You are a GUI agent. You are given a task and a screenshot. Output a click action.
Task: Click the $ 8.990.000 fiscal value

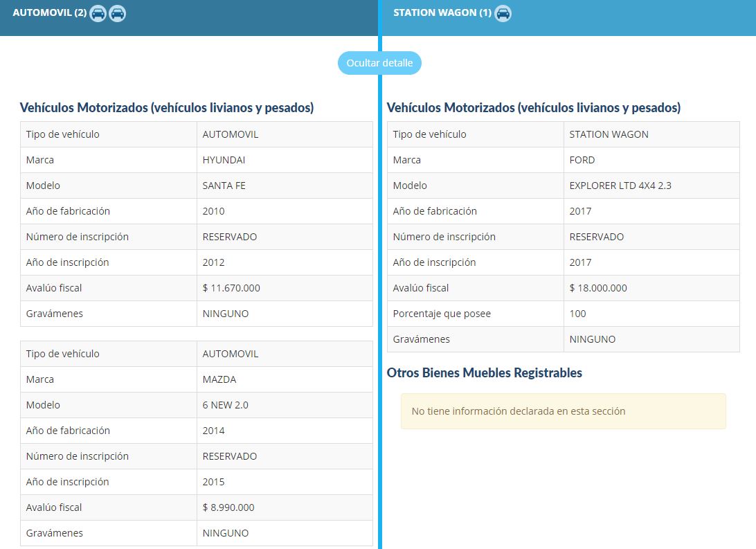(x=228, y=507)
